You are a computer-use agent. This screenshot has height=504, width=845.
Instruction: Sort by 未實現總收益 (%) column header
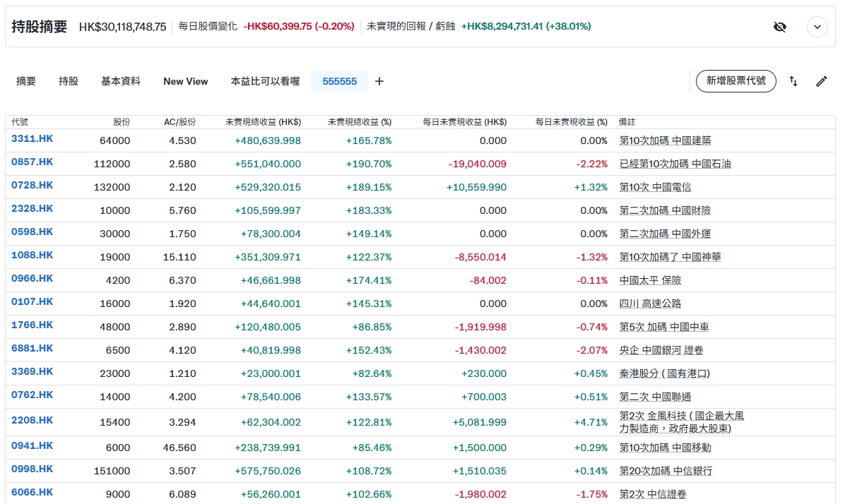click(x=360, y=122)
